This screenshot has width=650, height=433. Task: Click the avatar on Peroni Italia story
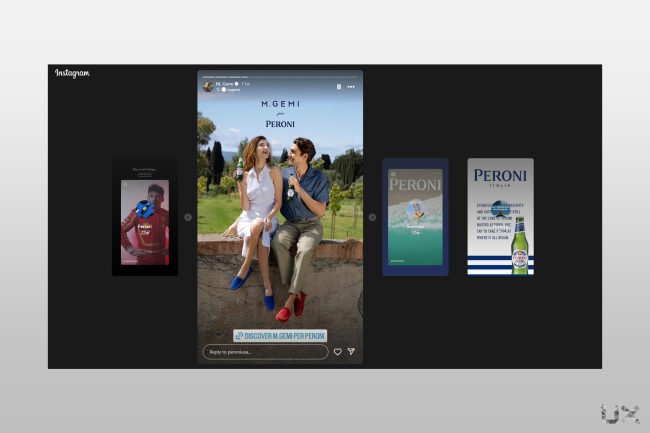(x=500, y=209)
